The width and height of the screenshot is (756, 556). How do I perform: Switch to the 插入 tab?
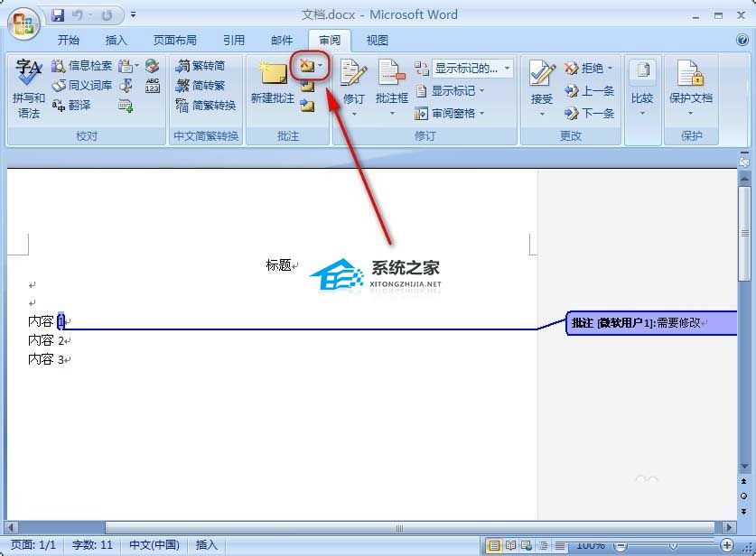(117, 40)
